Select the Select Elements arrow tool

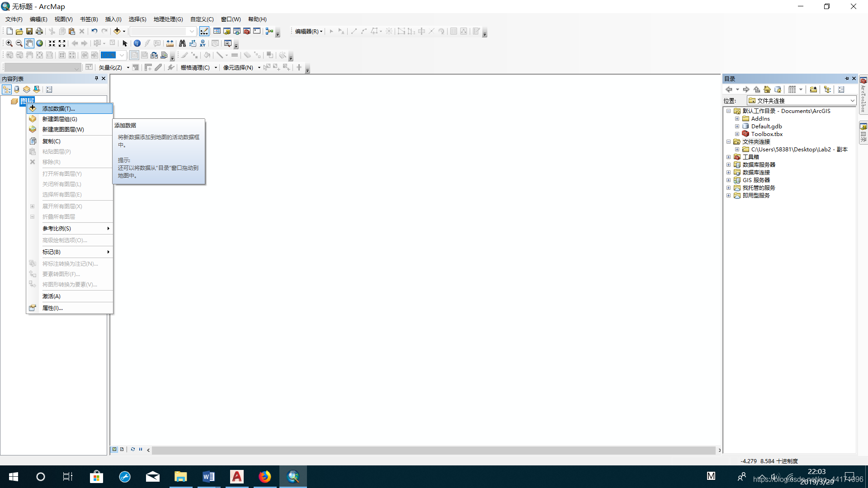point(125,43)
